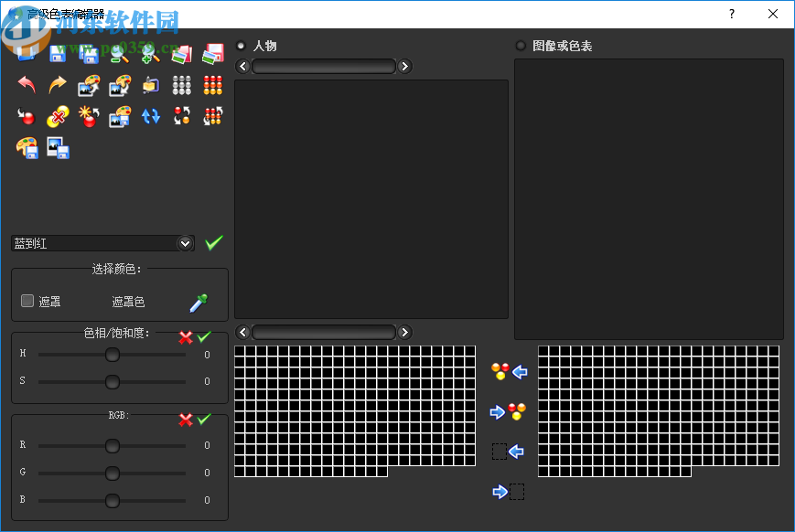795x532 pixels.
Task: Click right arrow of lower scroller
Action: pyautogui.click(x=404, y=333)
